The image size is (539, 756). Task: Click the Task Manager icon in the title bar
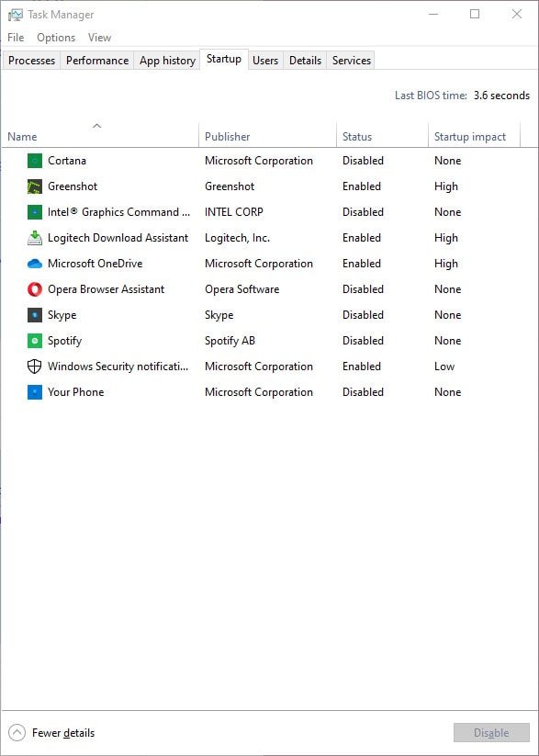pos(15,15)
